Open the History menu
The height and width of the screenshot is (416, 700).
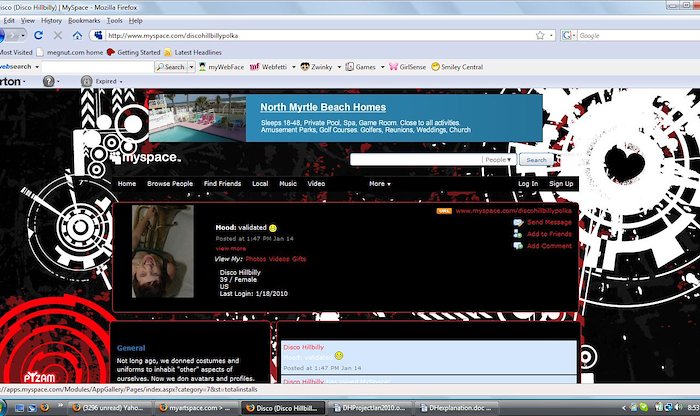tap(51, 21)
